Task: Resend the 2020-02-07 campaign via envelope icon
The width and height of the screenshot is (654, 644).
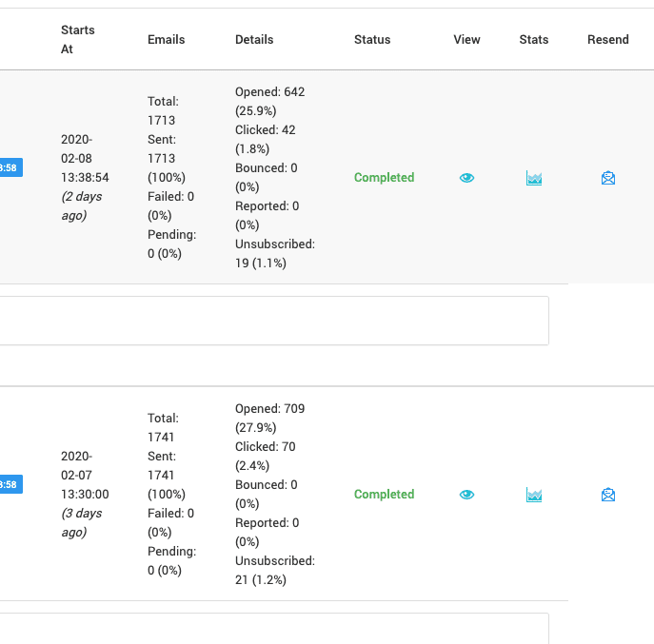Action: coord(608,495)
